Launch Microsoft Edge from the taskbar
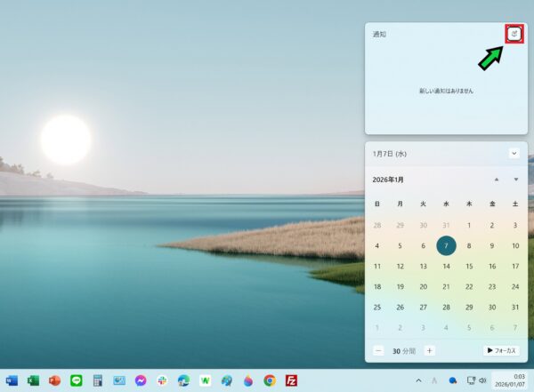This screenshot has width=534, height=392. [183, 380]
